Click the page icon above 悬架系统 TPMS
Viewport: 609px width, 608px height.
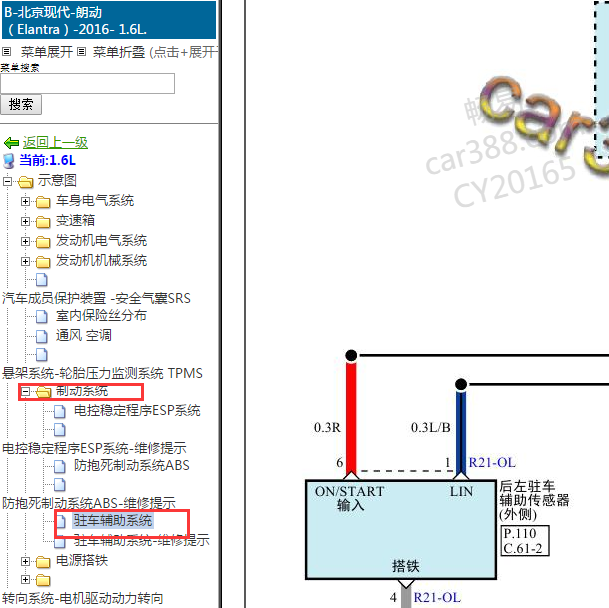(42, 355)
